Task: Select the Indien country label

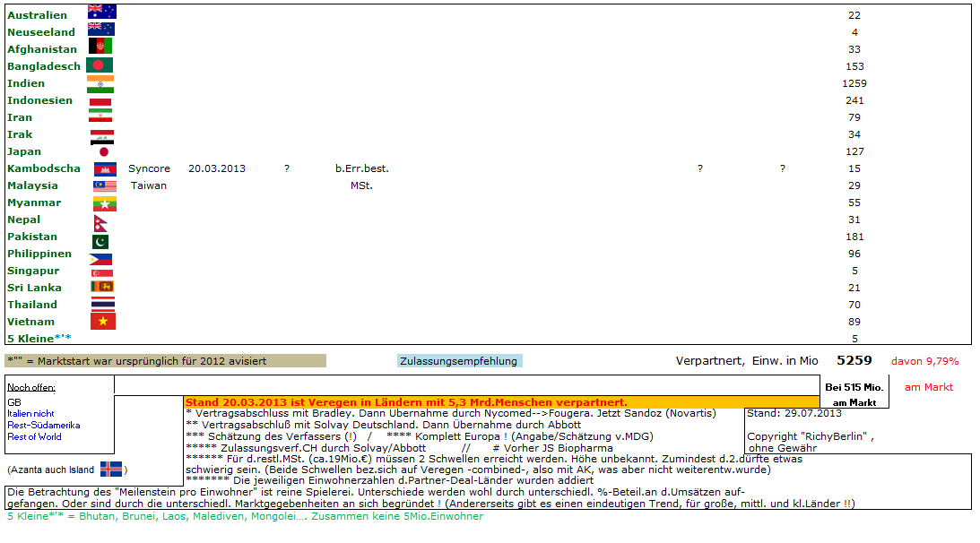Action: (x=26, y=83)
